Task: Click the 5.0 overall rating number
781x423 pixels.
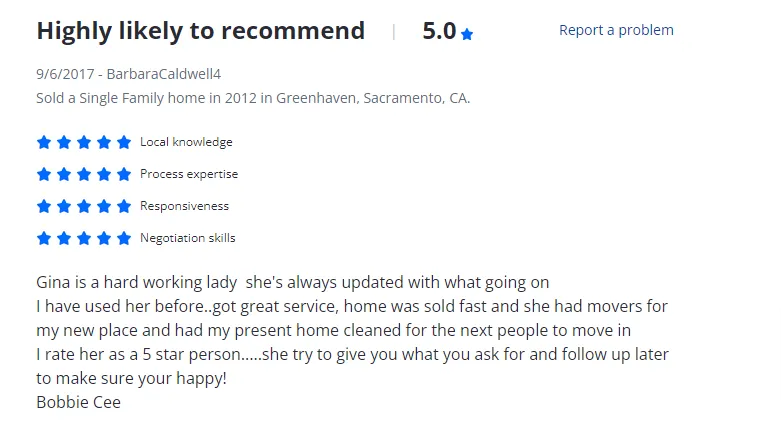Action: click(439, 31)
